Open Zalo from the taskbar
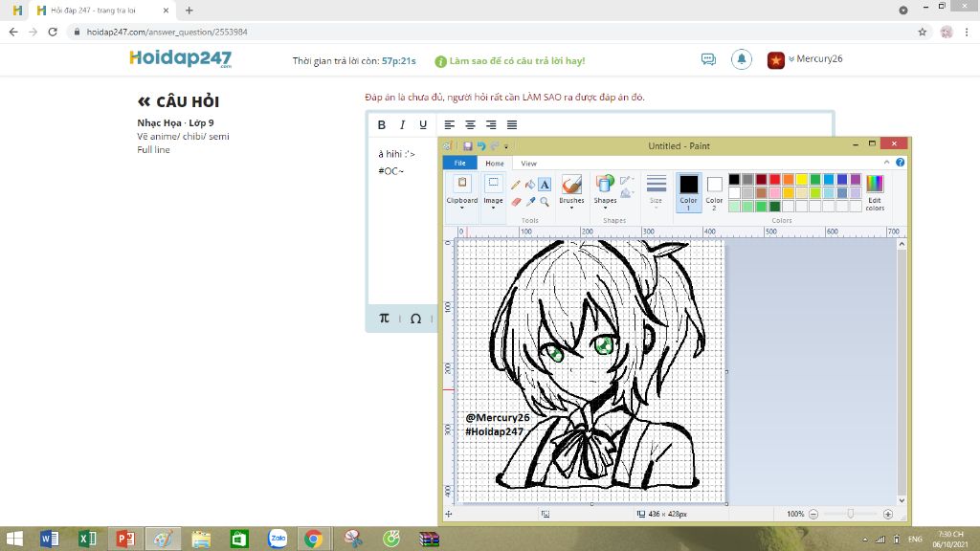The width and height of the screenshot is (980, 551). coord(278,539)
